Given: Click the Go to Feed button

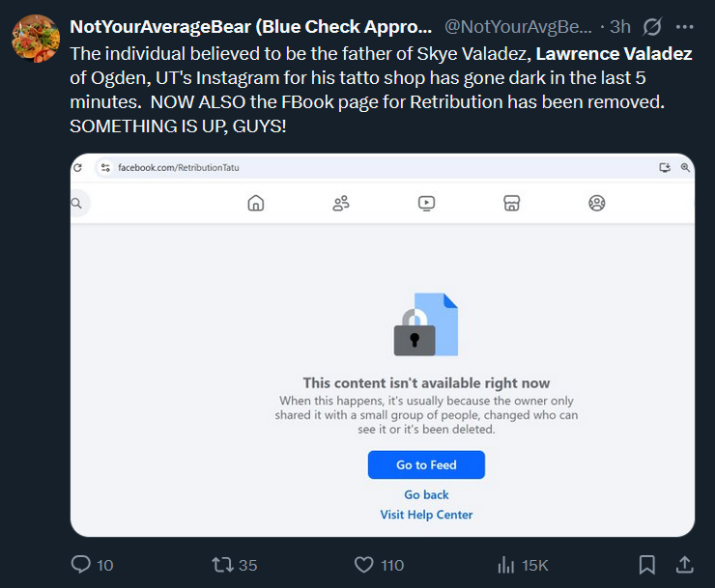Looking at the screenshot, I should [x=426, y=465].
